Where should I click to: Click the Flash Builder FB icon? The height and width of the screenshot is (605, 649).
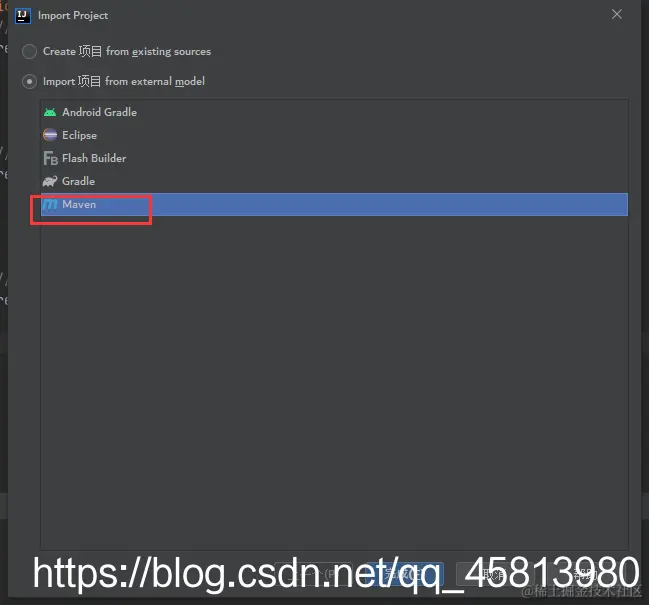(50, 158)
